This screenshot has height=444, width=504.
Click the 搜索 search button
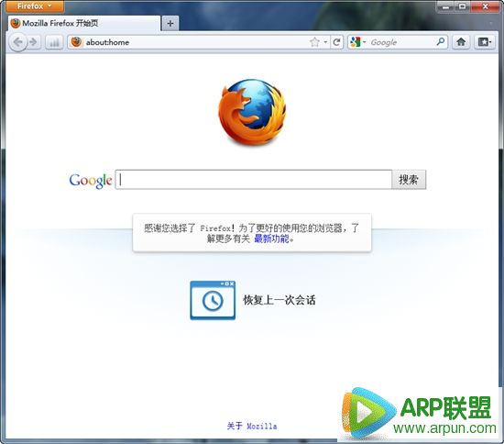[409, 180]
